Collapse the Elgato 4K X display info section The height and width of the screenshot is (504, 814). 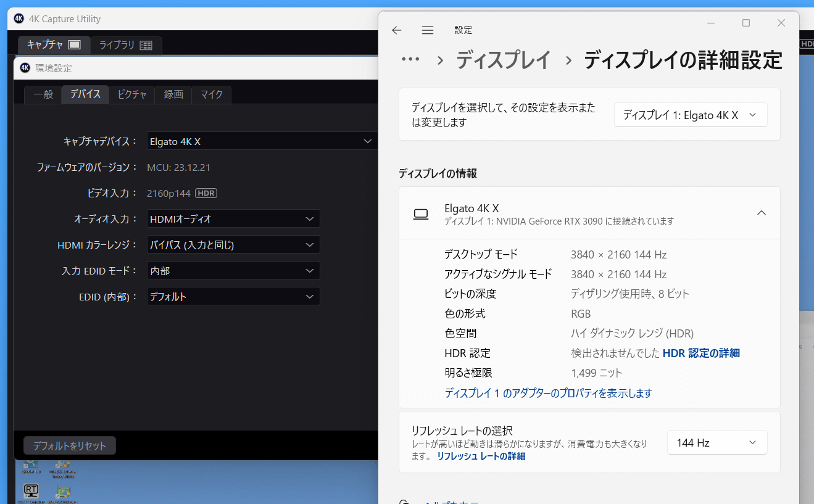(762, 213)
